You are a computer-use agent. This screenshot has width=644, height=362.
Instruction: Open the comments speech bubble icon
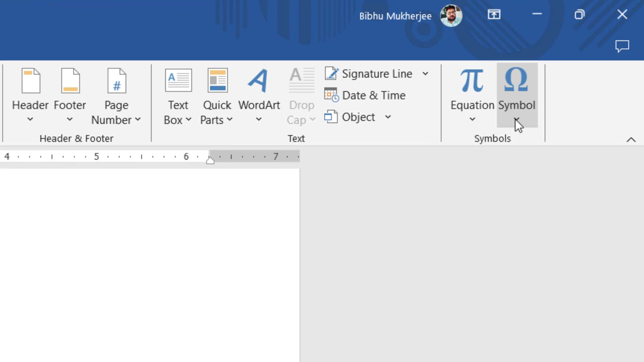[622, 46]
